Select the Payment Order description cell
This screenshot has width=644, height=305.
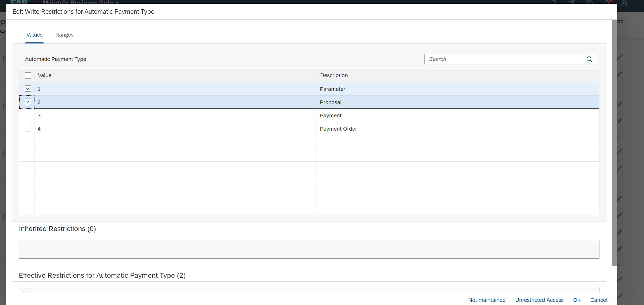458,129
